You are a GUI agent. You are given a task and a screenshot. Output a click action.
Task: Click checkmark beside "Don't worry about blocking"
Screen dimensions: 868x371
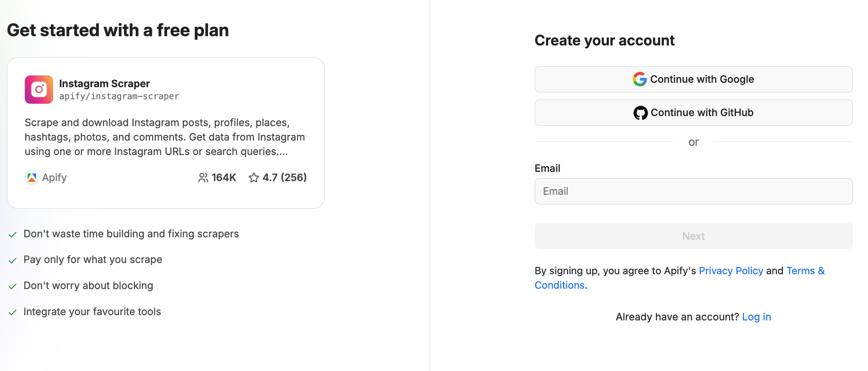click(x=13, y=286)
